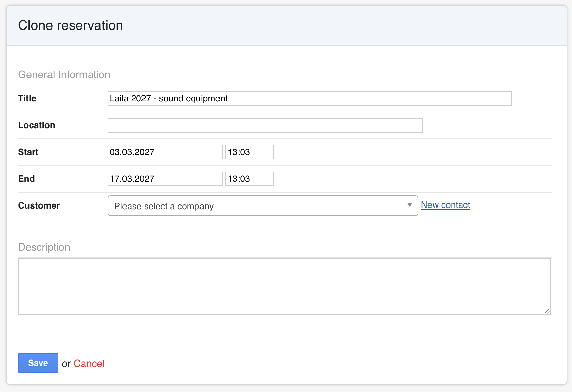Screen dimensions: 572x392
Task: Click the Customer dropdown arrow icon
Action: [409, 205]
